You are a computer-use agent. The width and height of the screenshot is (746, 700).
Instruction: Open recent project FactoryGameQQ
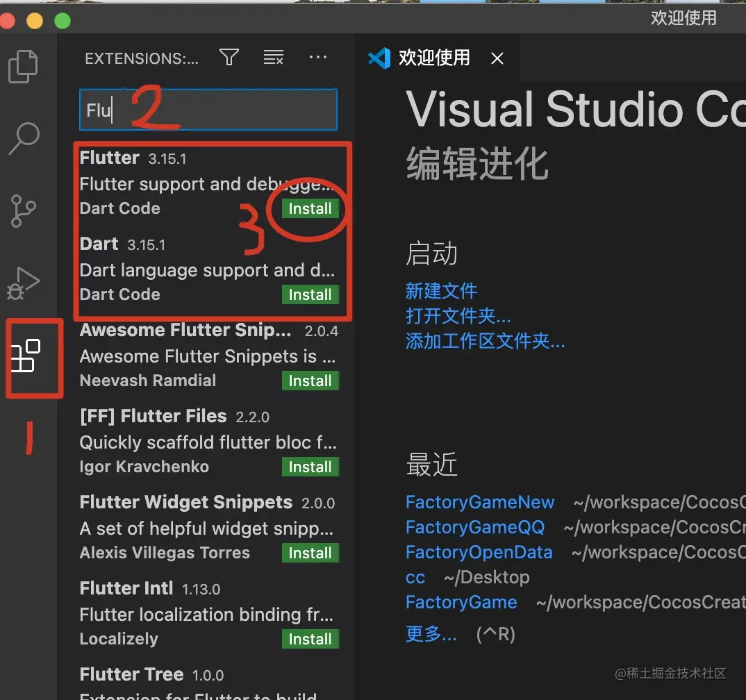pyautogui.click(x=475, y=527)
